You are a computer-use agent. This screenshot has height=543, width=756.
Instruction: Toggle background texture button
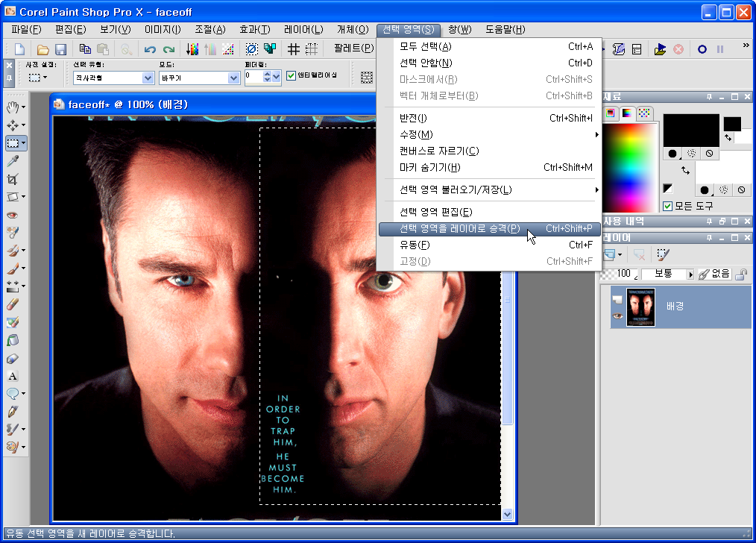click(723, 190)
